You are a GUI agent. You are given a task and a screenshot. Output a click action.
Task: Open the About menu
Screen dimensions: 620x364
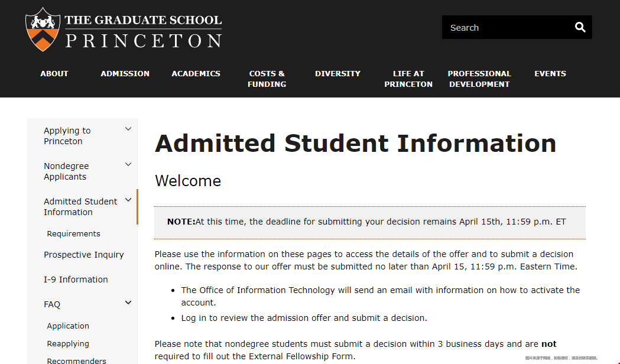54,73
